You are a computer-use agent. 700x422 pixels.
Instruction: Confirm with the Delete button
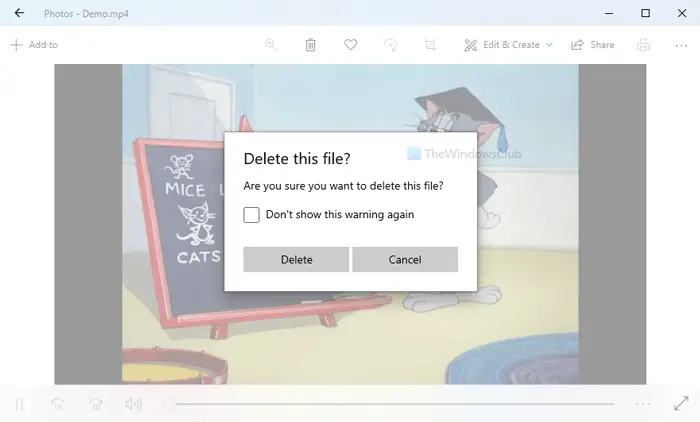coord(296,259)
